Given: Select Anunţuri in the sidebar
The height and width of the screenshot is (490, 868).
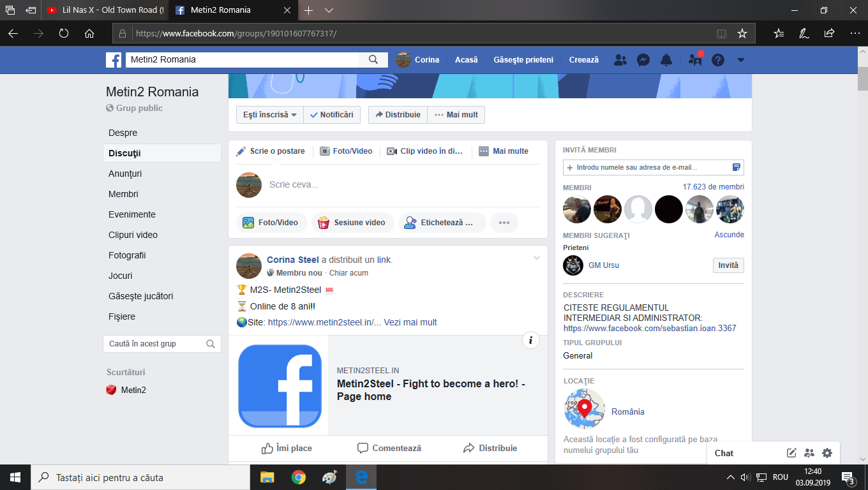Looking at the screenshot, I should point(125,174).
